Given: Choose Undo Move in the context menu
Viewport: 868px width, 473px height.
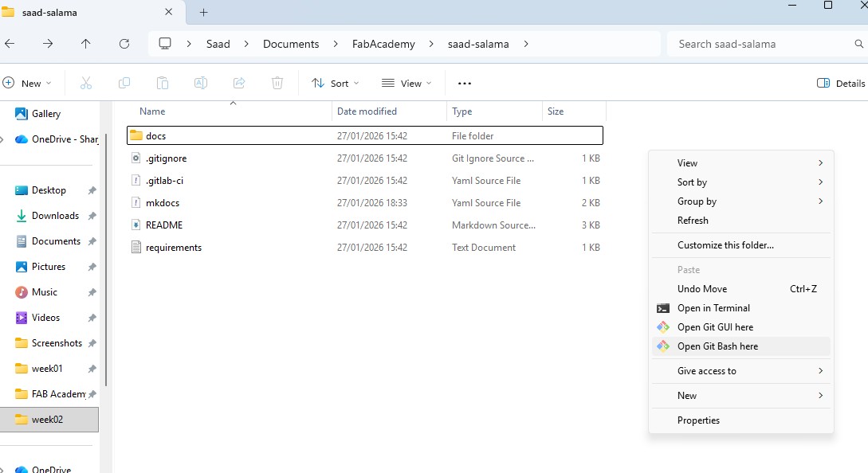Looking at the screenshot, I should click(741, 289).
